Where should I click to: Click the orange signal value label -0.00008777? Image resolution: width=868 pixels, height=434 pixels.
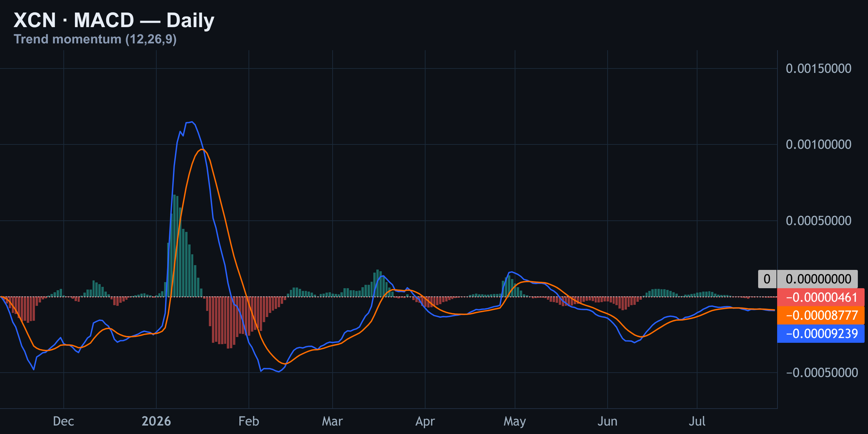pos(821,315)
